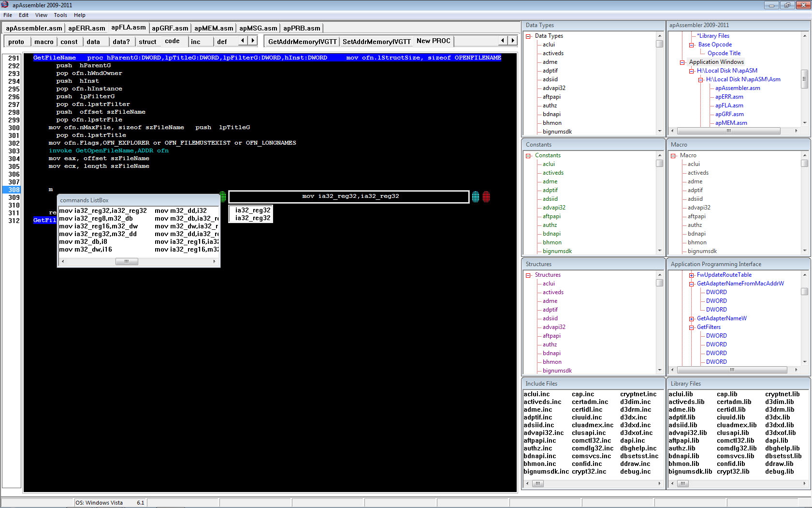Select 'mov m32_db,i8' in commands ListBox

pyautogui.click(x=83, y=242)
